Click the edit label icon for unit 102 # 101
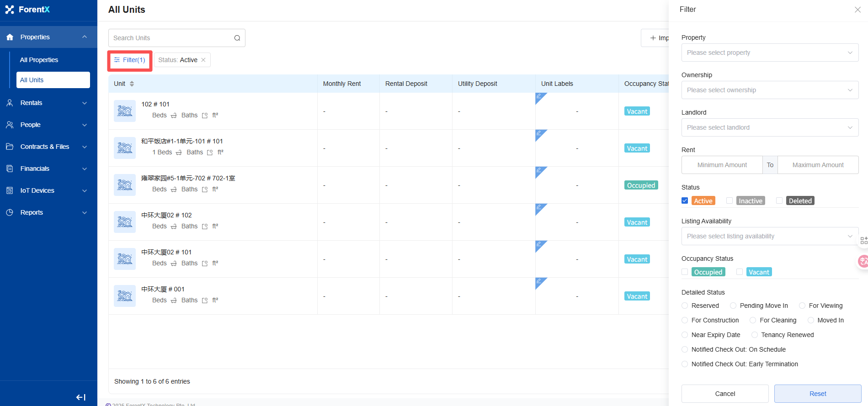This screenshot has height=406, width=868. [539, 96]
